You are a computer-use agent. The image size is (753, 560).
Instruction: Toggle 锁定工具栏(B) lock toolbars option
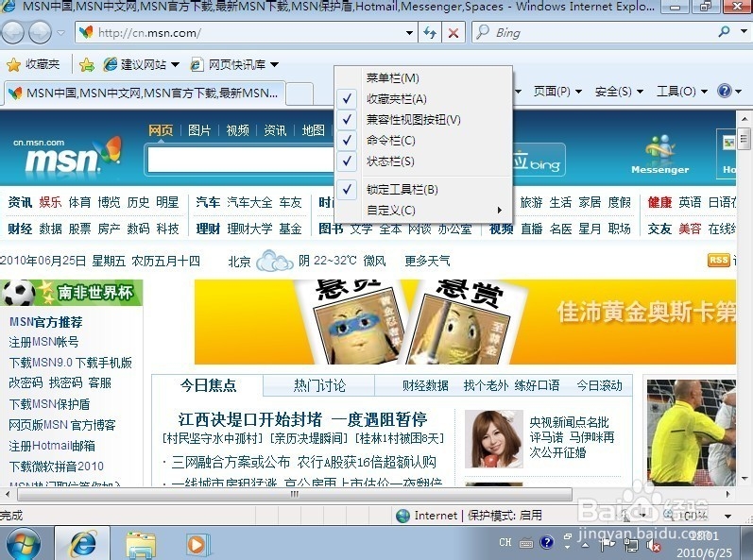point(423,190)
